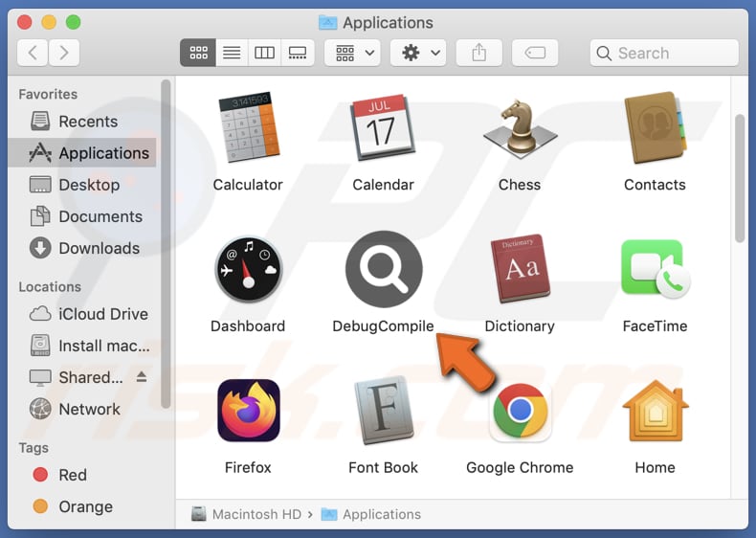
Task: Click the Font Book app icon
Action: click(x=384, y=411)
